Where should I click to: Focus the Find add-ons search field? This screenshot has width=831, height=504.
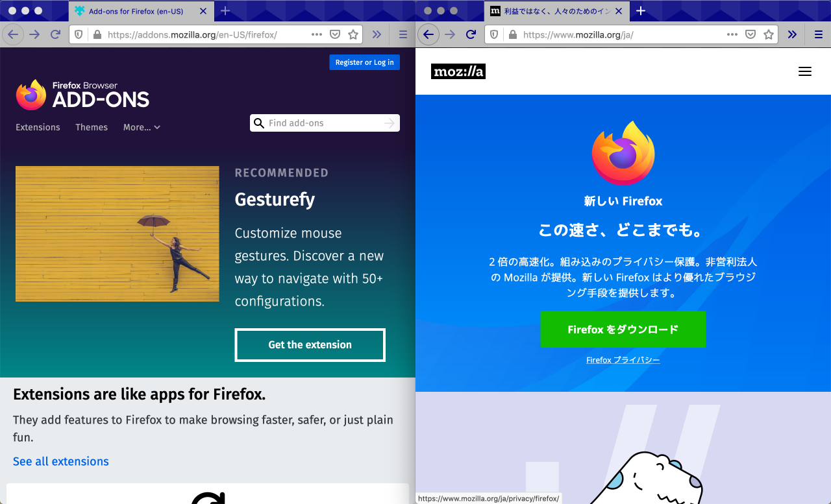coord(325,123)
